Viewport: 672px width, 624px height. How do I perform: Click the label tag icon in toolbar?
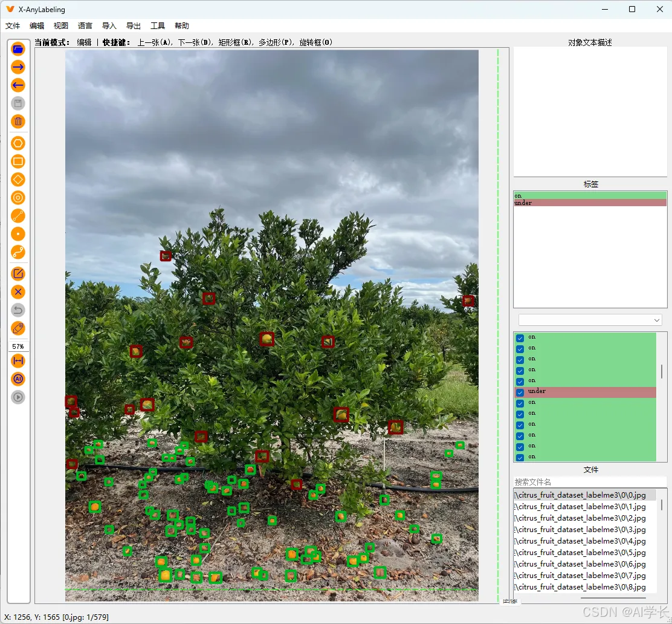pos(18,328)
